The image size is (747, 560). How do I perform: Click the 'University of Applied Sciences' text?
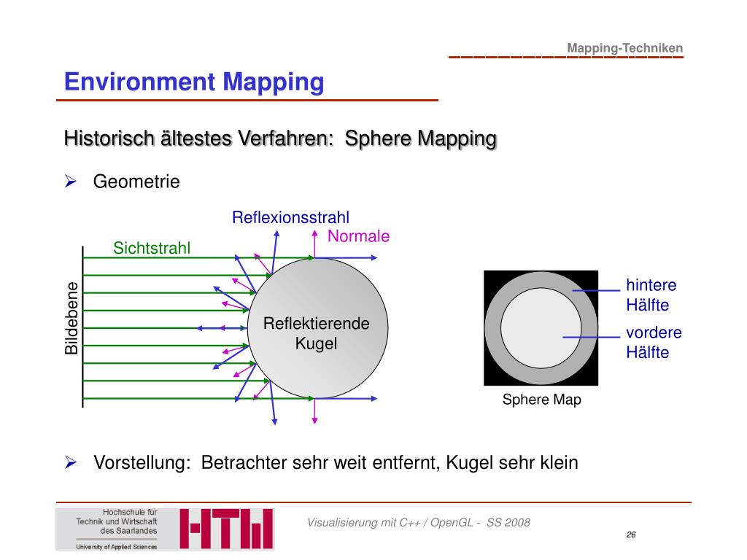[117, 546]
